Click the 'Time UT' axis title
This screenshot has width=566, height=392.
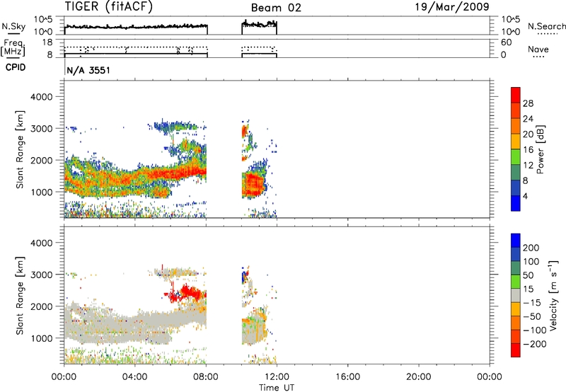(x=277, y=388)
